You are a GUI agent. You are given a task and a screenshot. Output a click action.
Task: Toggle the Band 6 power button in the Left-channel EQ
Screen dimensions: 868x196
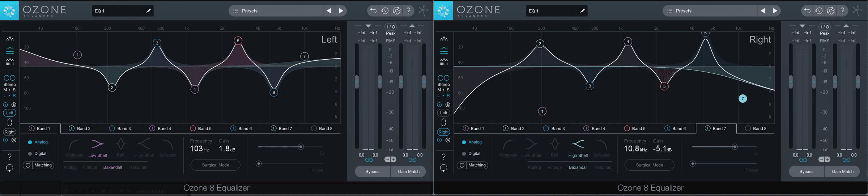click(x=233, y=128)
